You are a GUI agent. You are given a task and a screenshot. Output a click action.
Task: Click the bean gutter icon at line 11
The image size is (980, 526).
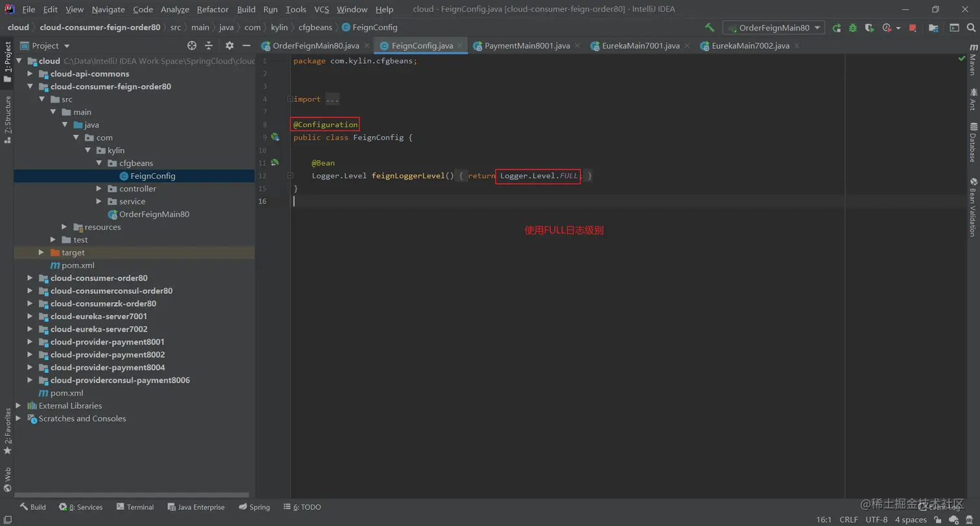pyautogui.click(x=275, y=162)
